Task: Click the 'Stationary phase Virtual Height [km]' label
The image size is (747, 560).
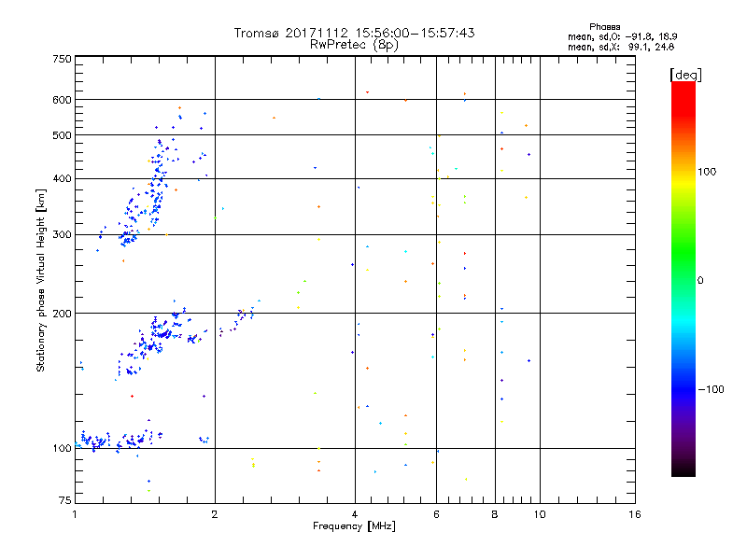Action: 41,280
